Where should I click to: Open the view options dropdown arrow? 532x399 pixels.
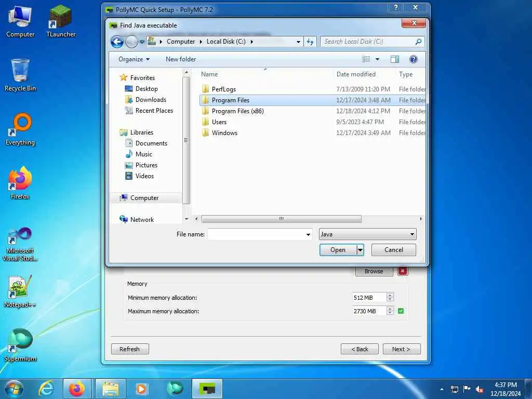click(x=377, y=59)
